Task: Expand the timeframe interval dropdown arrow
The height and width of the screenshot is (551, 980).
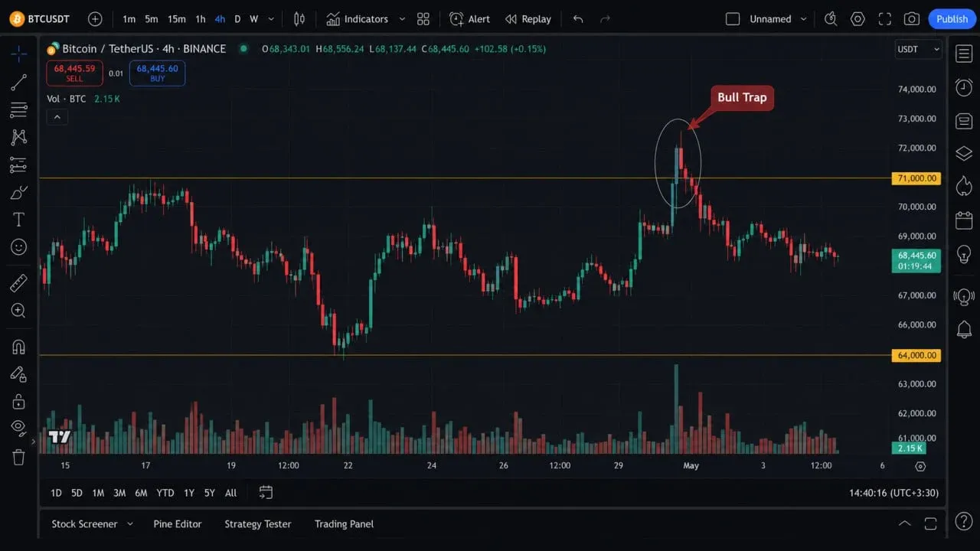Action: tap(271, 19)
